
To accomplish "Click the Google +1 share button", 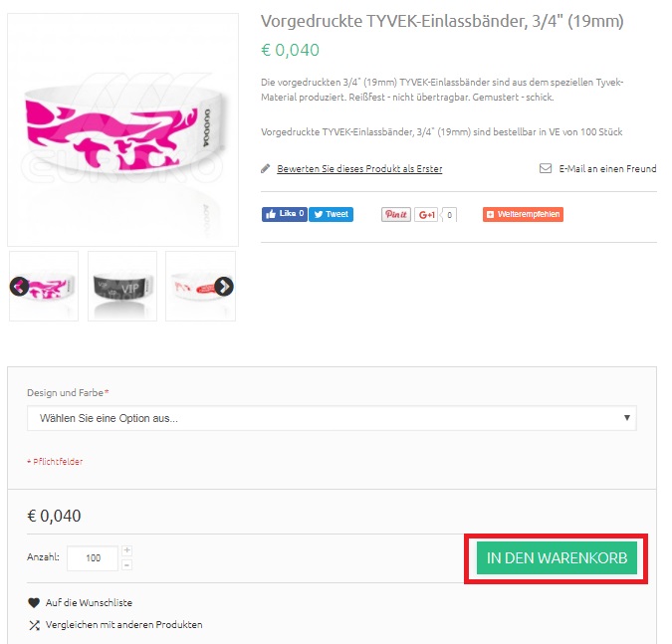I will tap(425, 215).
